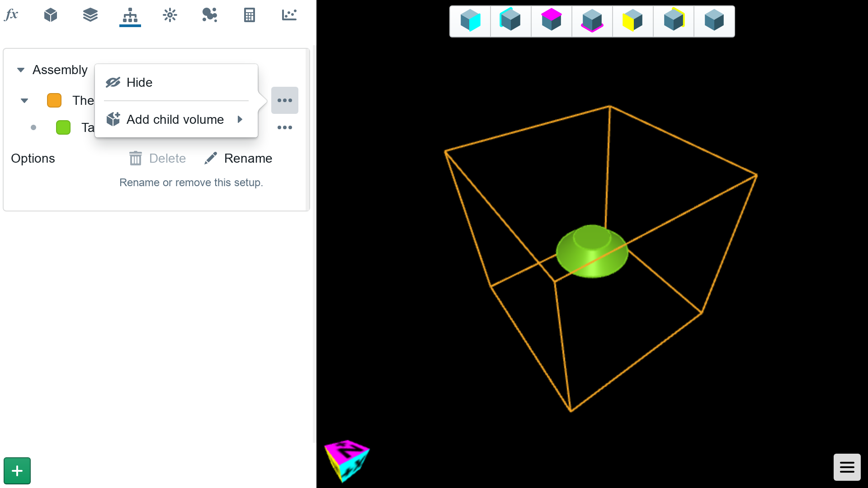Click the green plus add button
This screenshot has width=868, height=488.
pyautogui.click(x=17, y=471)
